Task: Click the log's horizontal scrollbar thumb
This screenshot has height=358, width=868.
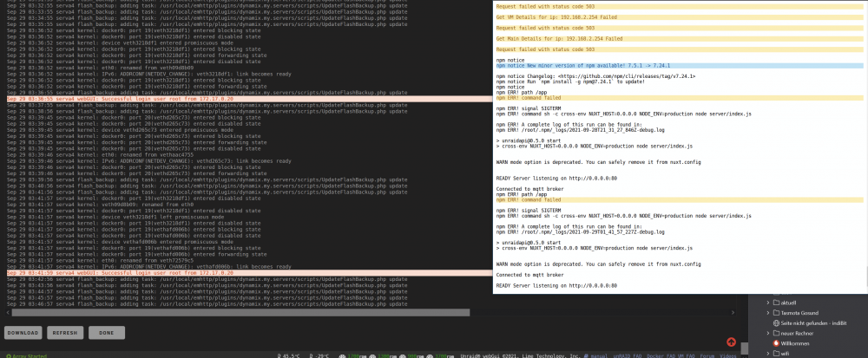Action: coord(240,313)
